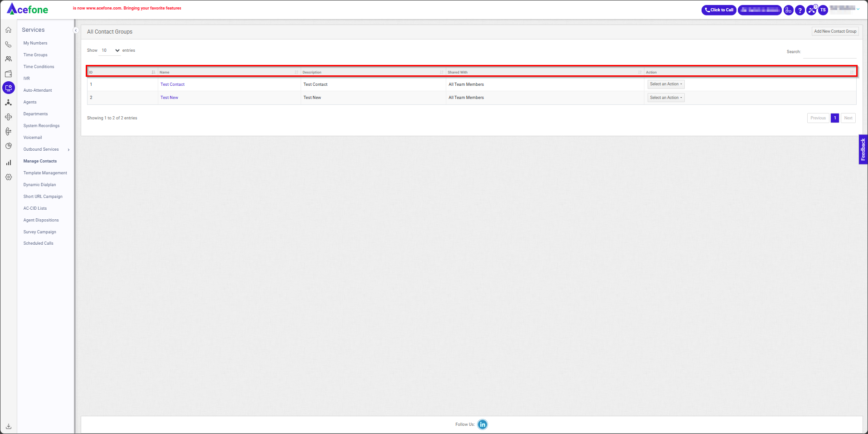Open the phone calls sidebar icon
Screen dimensions: 868x434
click(x=8, y=44)
